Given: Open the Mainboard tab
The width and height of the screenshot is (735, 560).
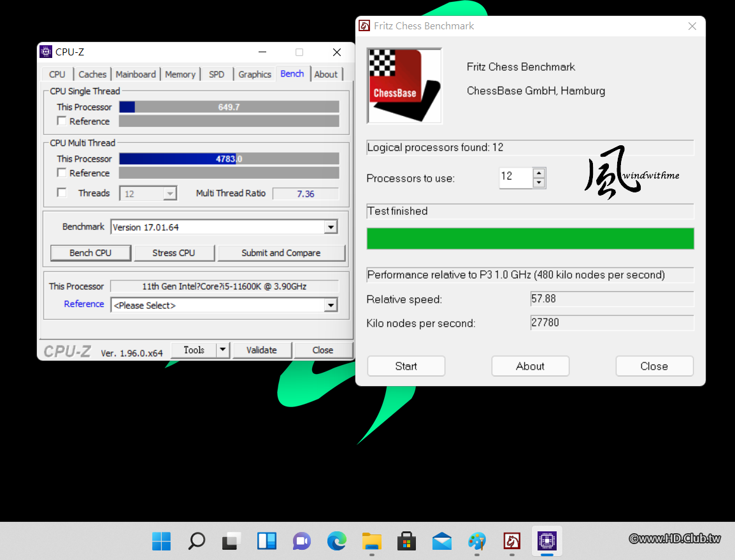Looking at the screenshot, I should (x=136, y=74).
